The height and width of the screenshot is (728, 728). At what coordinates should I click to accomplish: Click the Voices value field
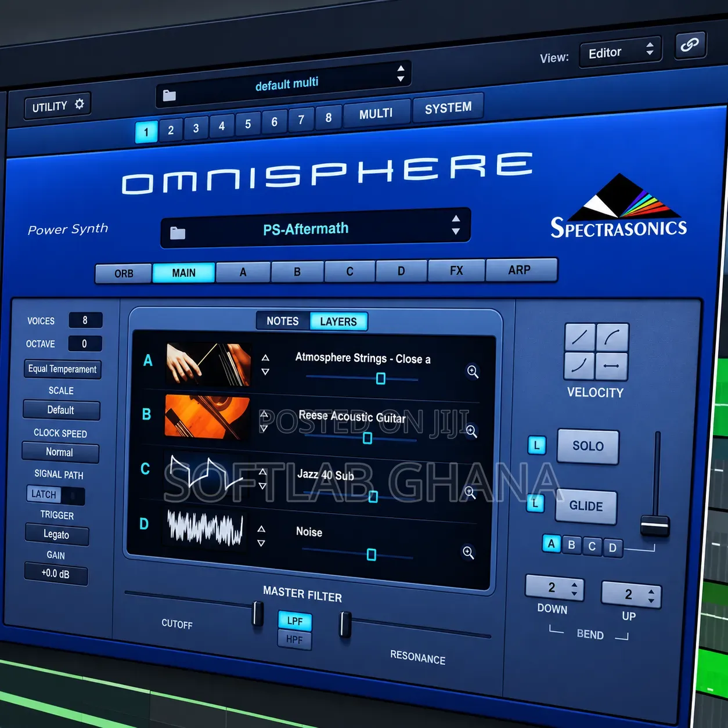(85, 320)
